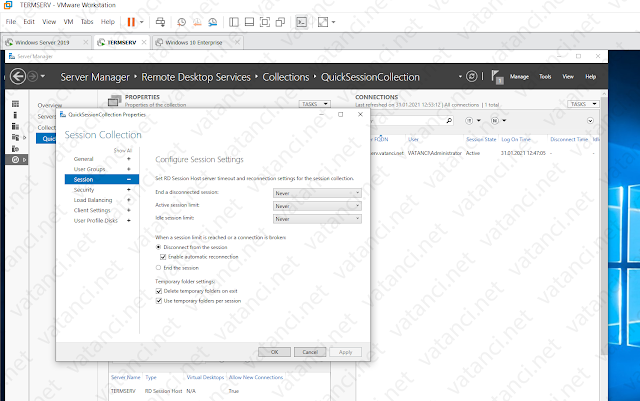
Task: Select the General section in properties
Action: (84, 159)
